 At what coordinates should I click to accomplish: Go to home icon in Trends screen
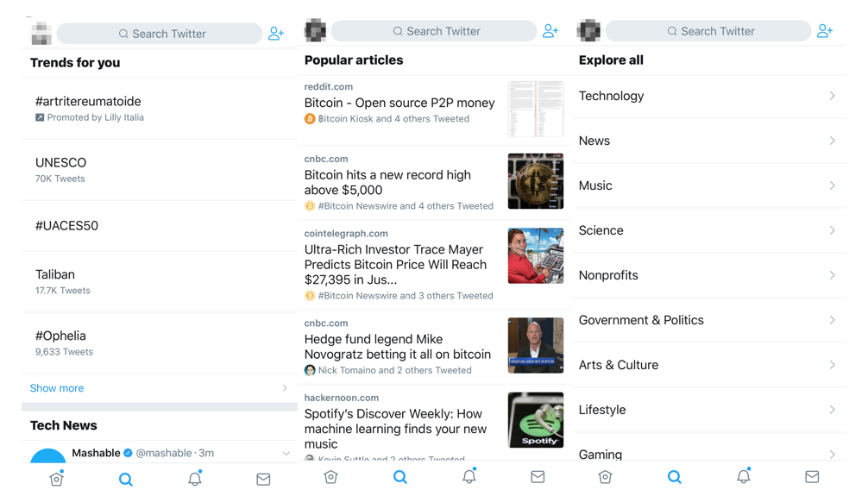56,479
